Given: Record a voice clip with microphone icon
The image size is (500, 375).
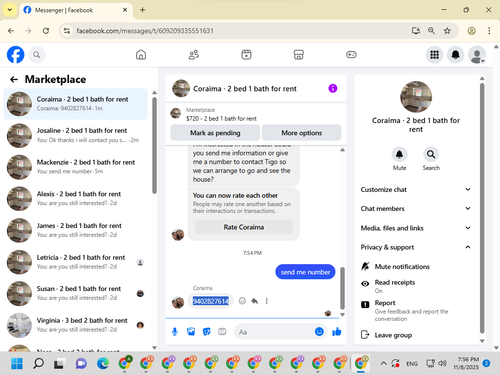Looking at the screenshot, I should 175,332.
